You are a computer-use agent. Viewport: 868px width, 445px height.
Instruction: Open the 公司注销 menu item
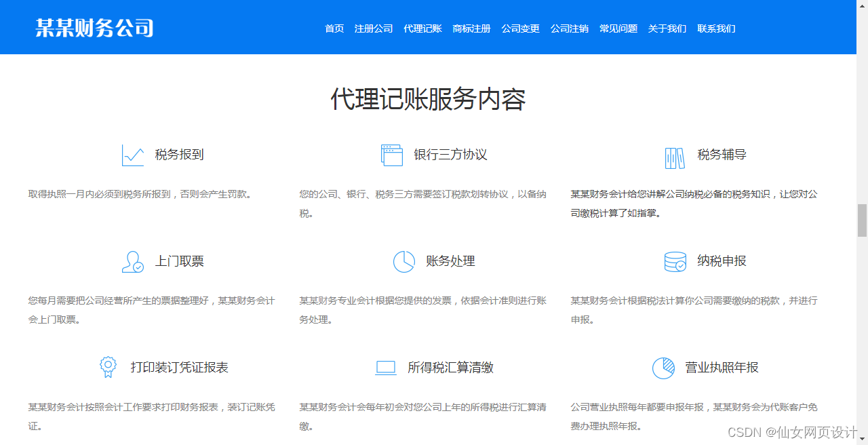click(569, 28)
